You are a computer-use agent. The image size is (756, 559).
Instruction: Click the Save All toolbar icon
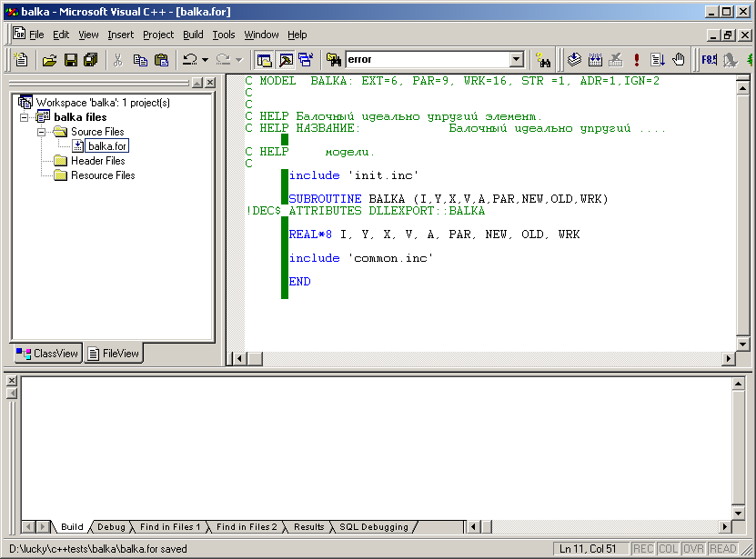point(90,60)
